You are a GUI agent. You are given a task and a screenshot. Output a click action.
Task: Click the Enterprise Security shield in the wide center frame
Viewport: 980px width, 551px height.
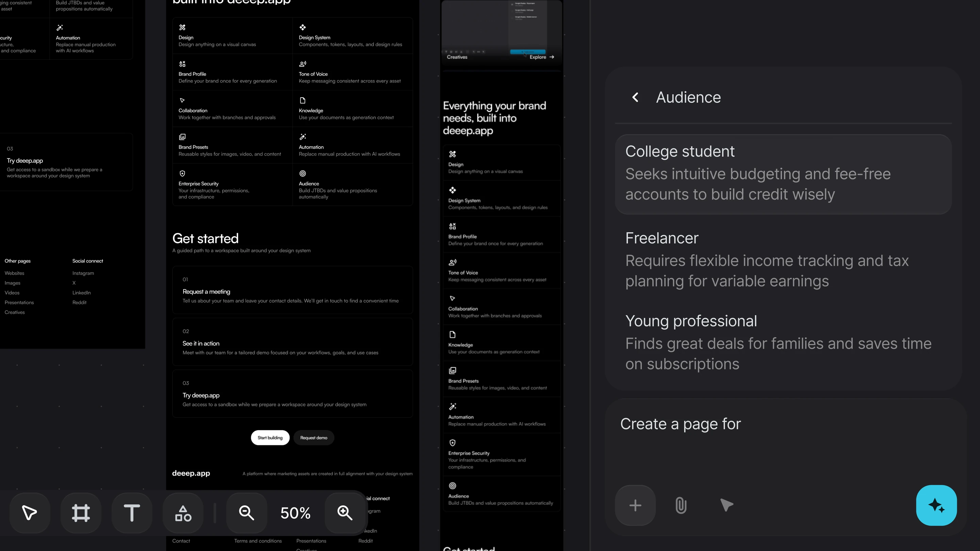(182, 173)
